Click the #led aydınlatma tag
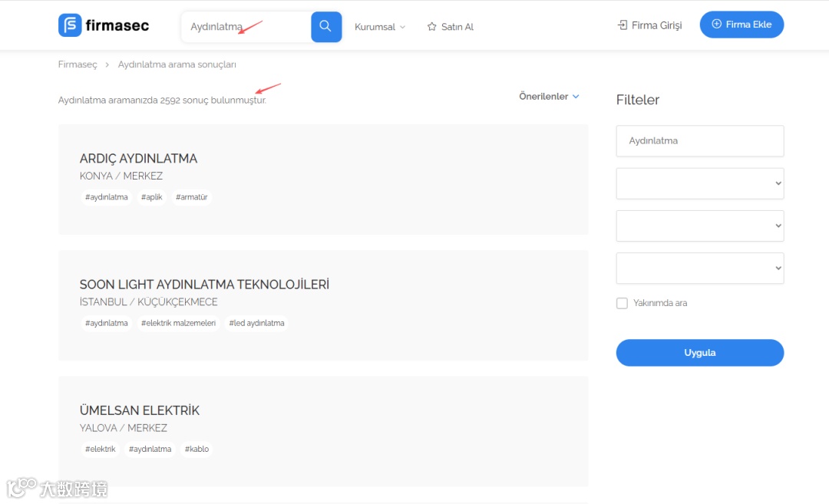The image size is (829, 504). [256, 323]
